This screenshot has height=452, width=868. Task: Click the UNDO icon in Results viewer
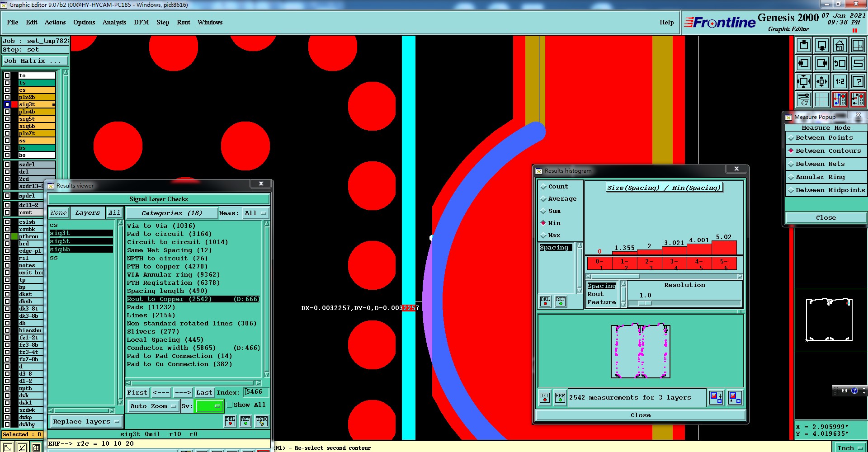coord(261,421)
